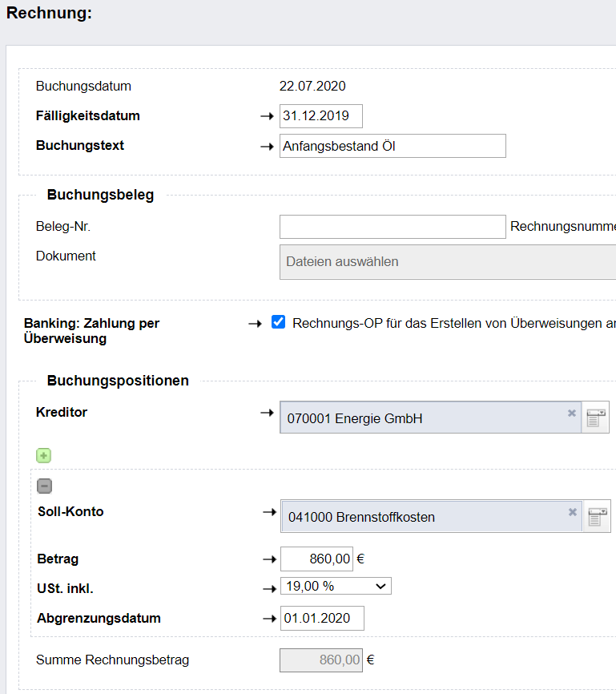Remove booking position with minus icon
Screen dimensions: 616x694
(44, 486)
